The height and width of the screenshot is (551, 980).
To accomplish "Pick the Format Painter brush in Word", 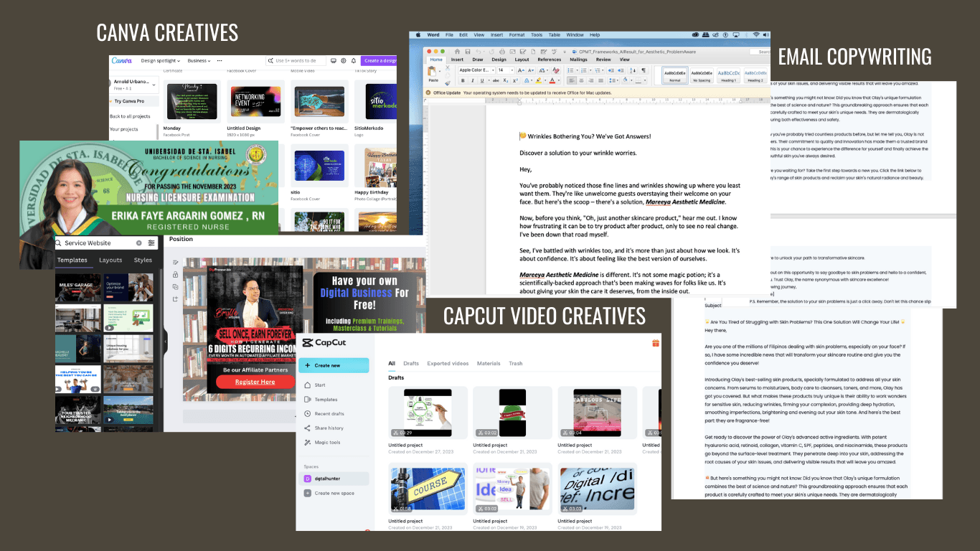I will click(447, 83).
